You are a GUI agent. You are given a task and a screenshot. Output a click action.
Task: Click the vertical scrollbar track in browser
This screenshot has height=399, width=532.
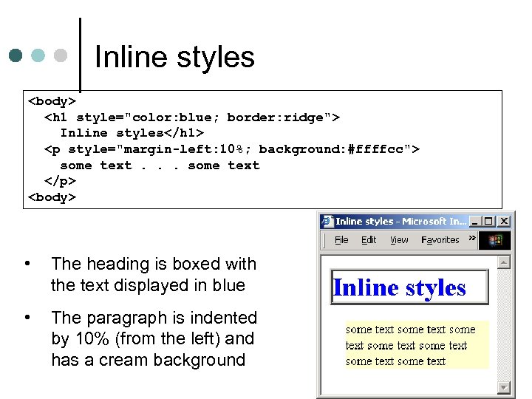[503, 324]
